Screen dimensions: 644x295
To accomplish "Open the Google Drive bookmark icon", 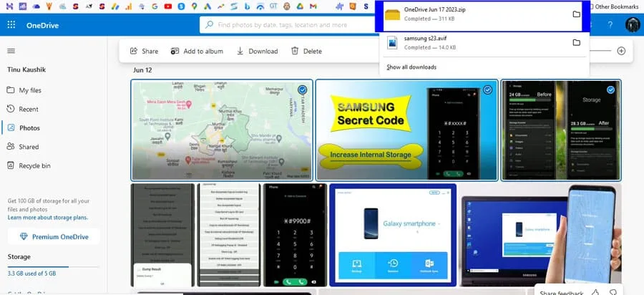I will [301, 6].
